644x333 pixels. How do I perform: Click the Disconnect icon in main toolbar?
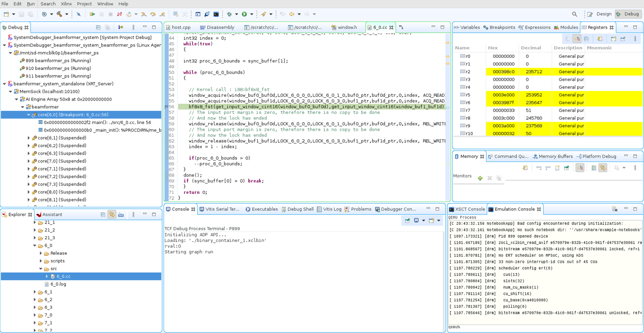coord(120,14)
